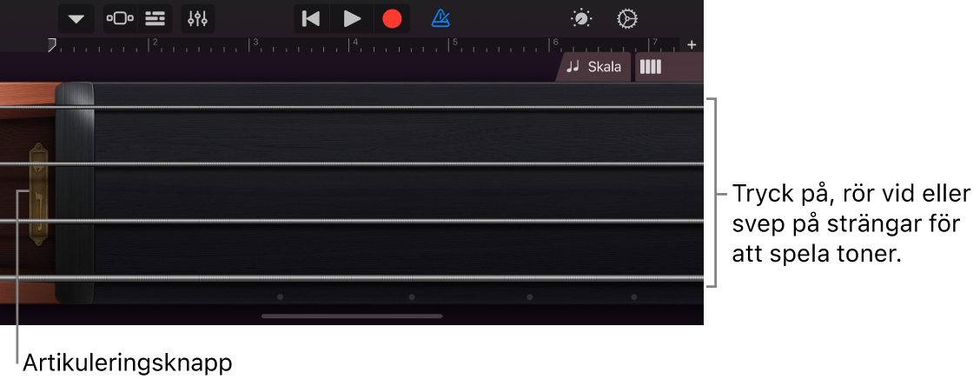The width and height of the screenshot is (980, 386).
Task: Add song section with plus button
Action: click(x=692, y=45)
